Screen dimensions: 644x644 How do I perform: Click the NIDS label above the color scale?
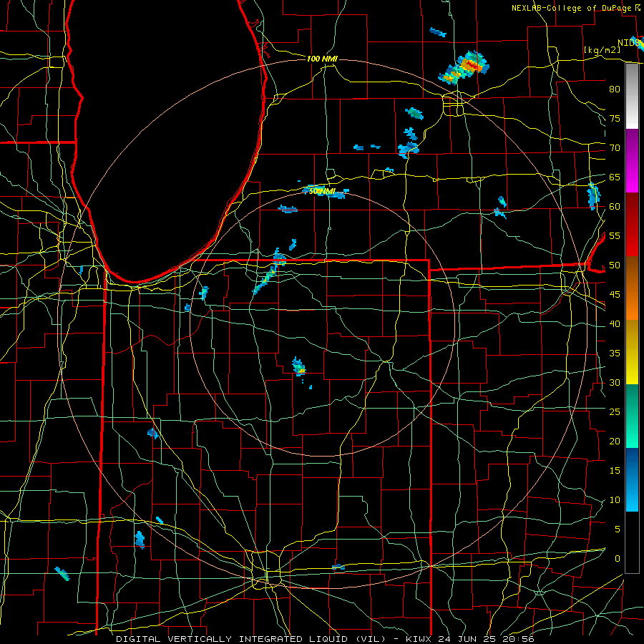(628, 43)
